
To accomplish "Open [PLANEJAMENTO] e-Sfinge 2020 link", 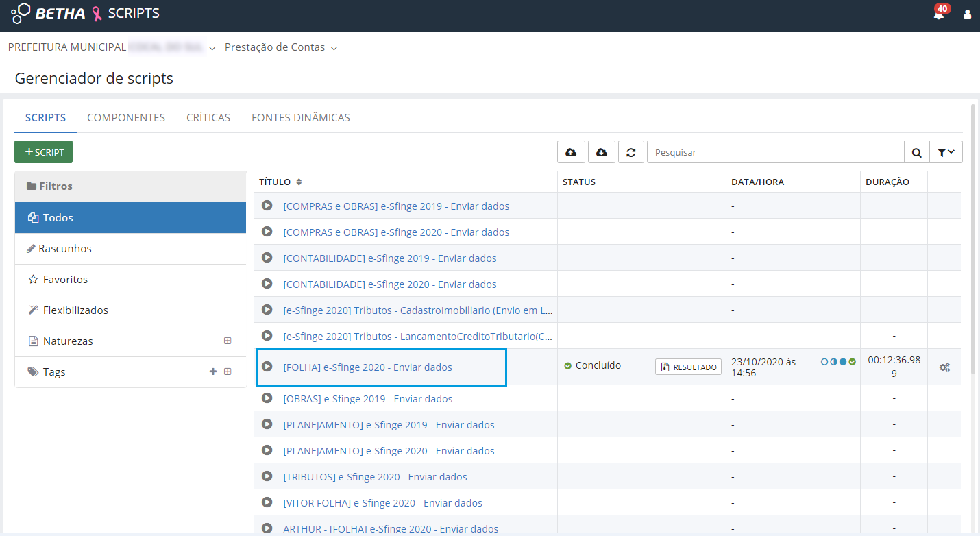I will pos(389,450).
